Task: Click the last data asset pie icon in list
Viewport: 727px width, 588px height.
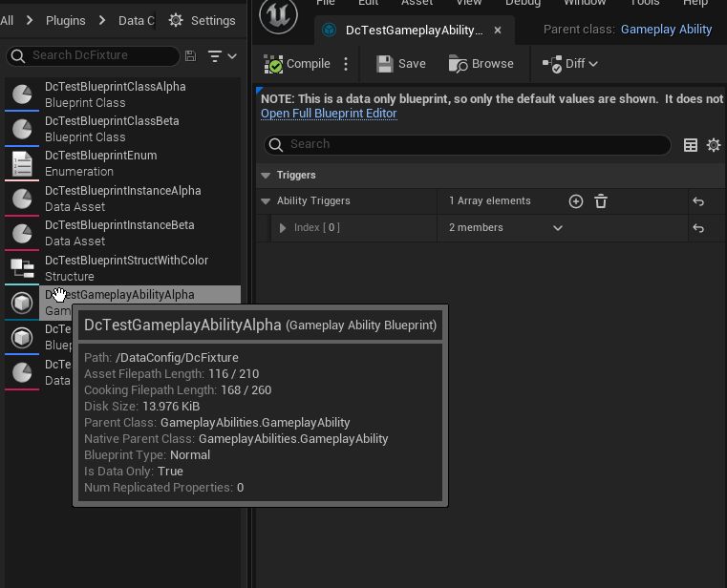Action: pyautogui.click(x=22, y=372)
